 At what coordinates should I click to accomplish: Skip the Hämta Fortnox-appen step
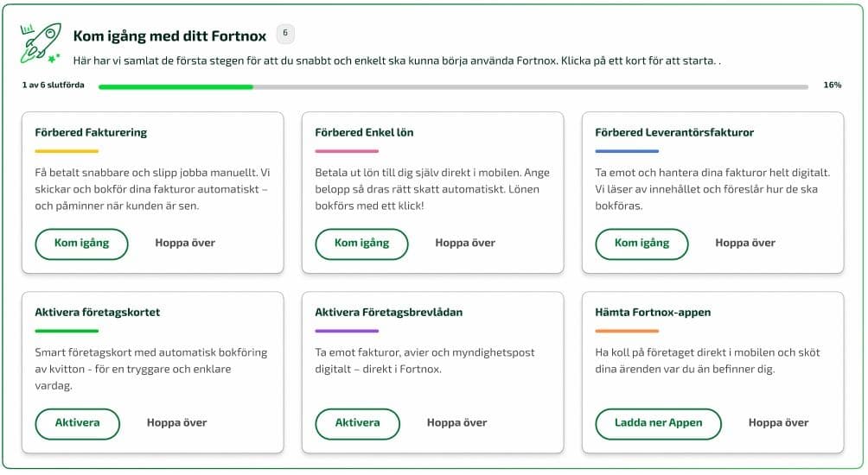click(778, 423)
